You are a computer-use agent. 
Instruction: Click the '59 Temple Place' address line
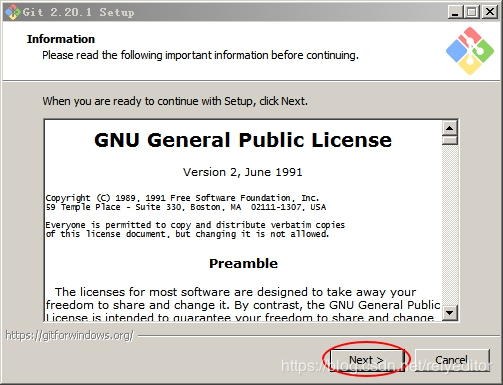point(186,207)
